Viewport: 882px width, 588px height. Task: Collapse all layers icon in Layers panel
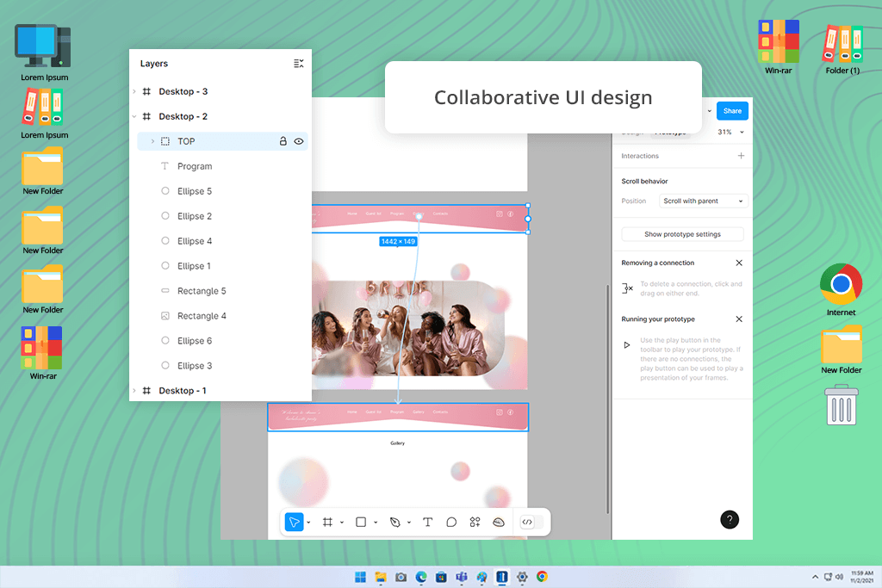299,64
